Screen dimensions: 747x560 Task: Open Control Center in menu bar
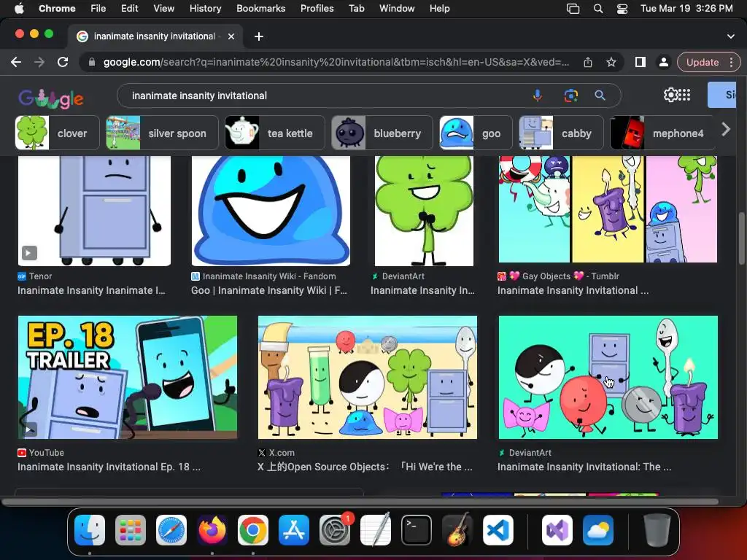click(622, 9)
